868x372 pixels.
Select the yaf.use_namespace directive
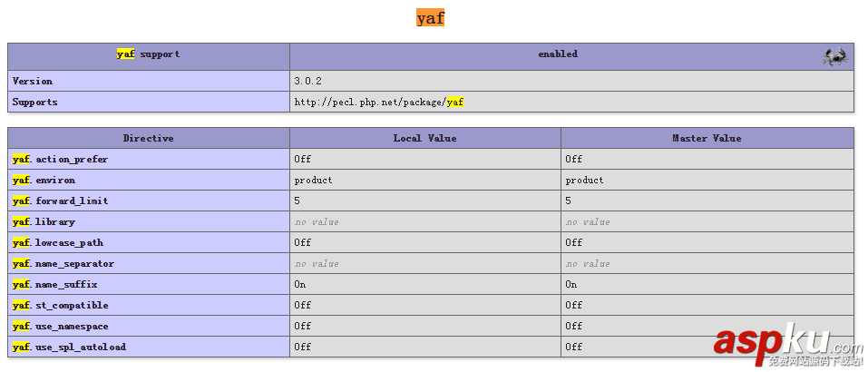click(61, 327)
